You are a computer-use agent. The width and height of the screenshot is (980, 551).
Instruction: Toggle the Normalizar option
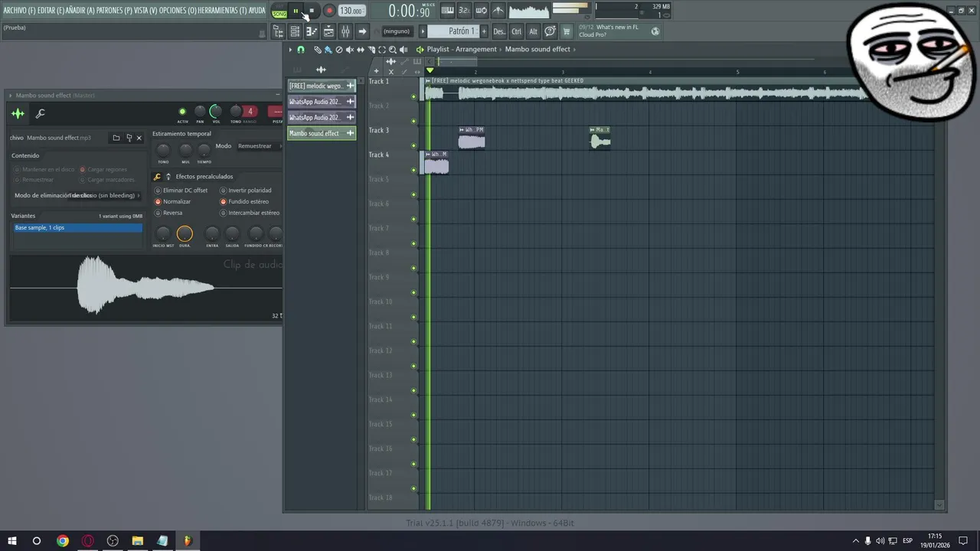point(173,202)
